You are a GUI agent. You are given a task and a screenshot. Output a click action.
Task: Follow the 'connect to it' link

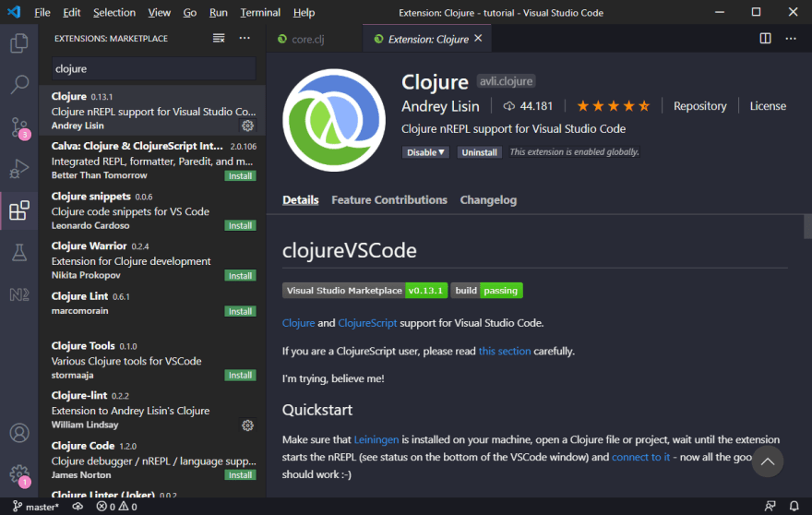click(640, 457)
